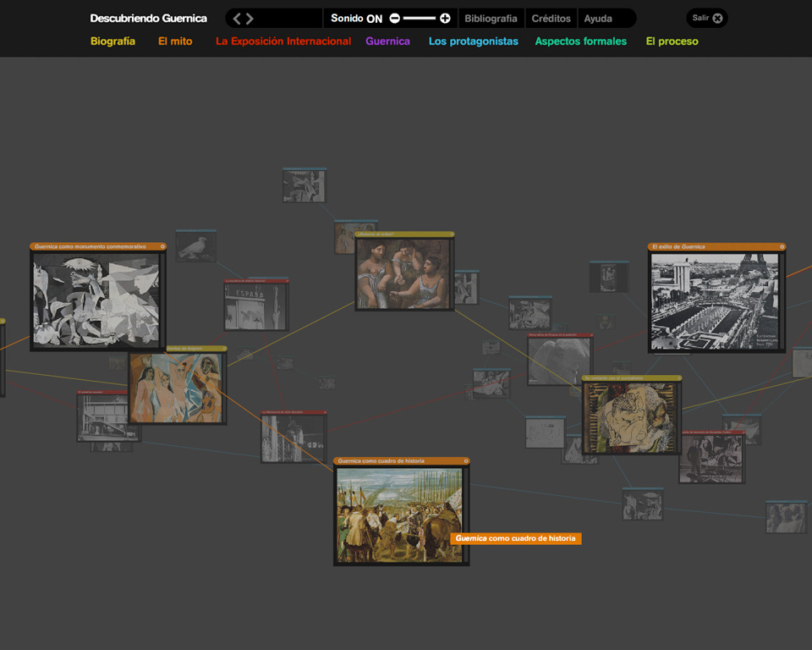Raise volume with the plus icon

pyautogui.click(x=445, y=18)
